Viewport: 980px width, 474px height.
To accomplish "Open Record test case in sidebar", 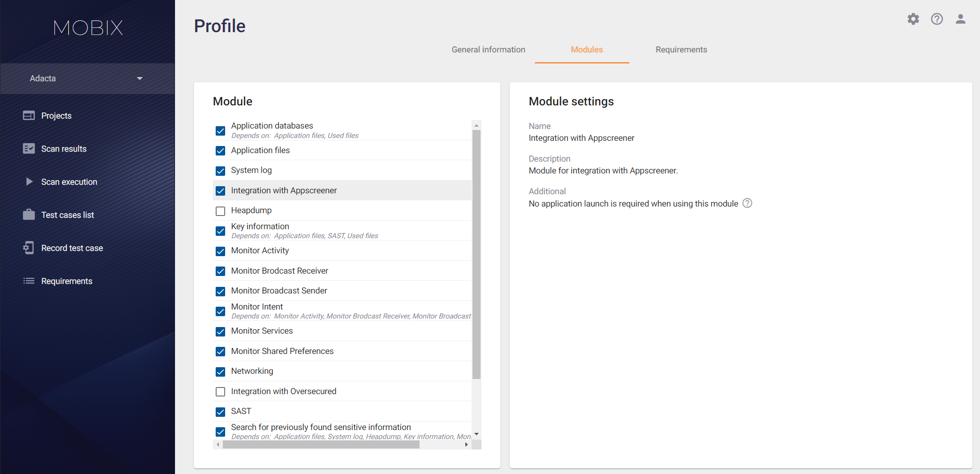I will pyautogui.click(x=72, y=248).
